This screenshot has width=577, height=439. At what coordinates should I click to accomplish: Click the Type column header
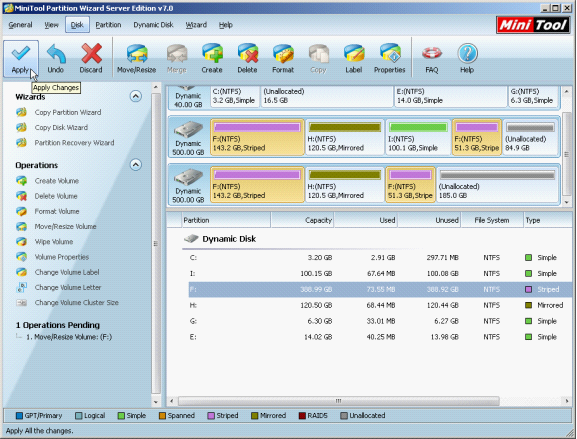point(548,220)
